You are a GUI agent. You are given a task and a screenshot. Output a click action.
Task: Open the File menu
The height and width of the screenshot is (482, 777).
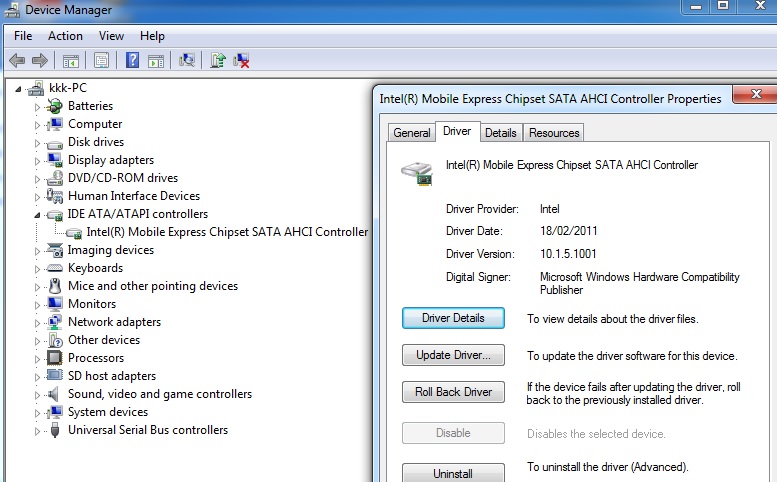[23, 36]
